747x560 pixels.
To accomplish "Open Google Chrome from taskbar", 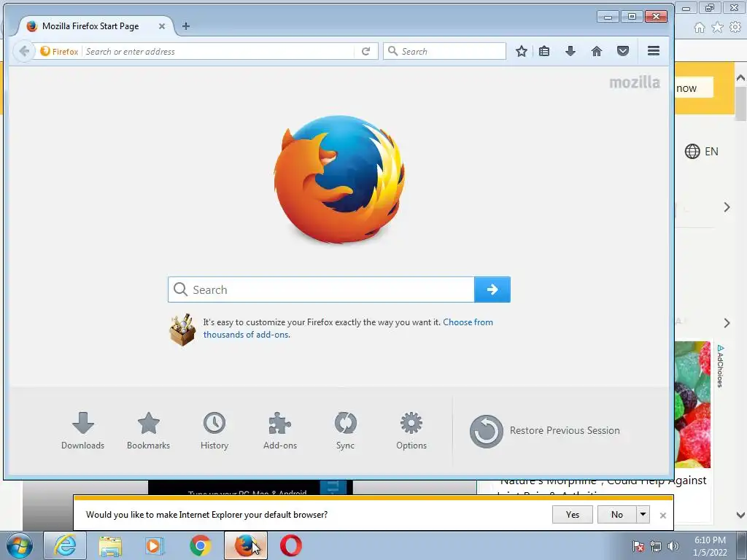I will coord(200,545).
